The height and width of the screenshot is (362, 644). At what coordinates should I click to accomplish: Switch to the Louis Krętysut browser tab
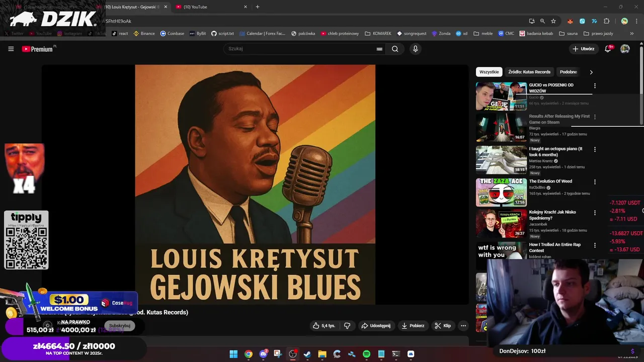coord(132,7)
